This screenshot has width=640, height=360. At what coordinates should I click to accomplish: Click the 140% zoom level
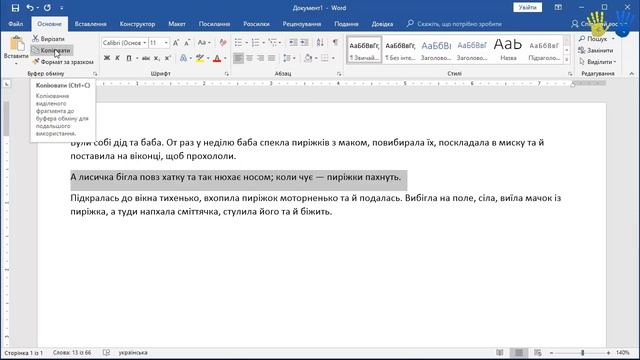tap(623, 353)
